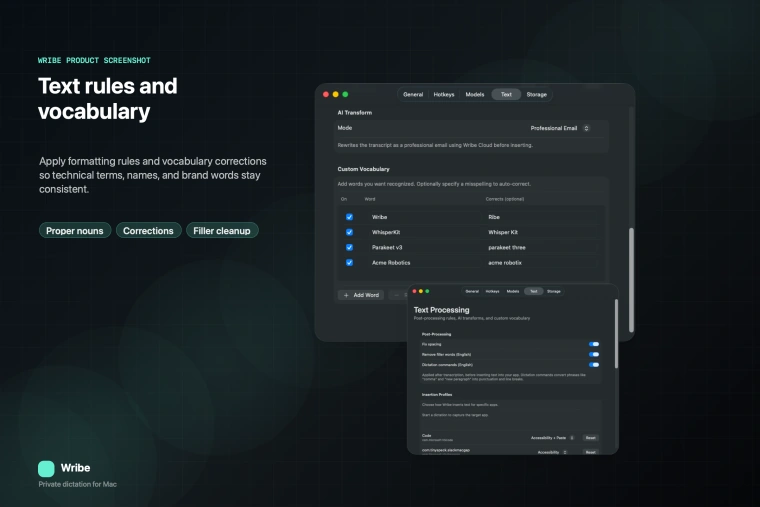760x507 pixels.
Task: Close the larger settings window with red button
Action: [326, 94]
